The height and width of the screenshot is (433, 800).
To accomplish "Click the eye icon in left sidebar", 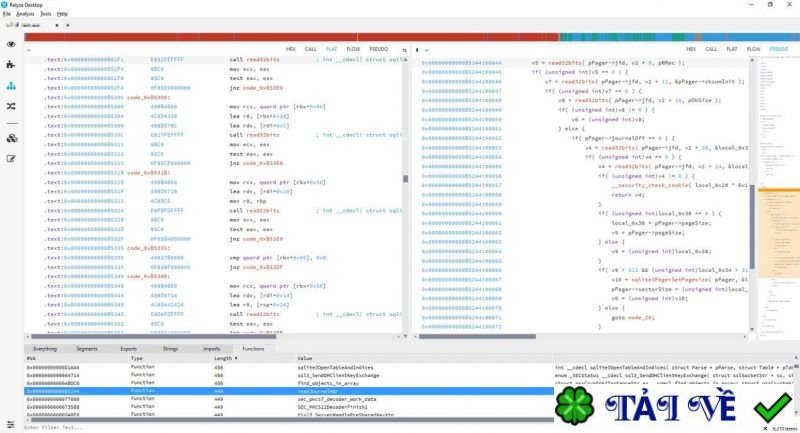I will [11, 44].
